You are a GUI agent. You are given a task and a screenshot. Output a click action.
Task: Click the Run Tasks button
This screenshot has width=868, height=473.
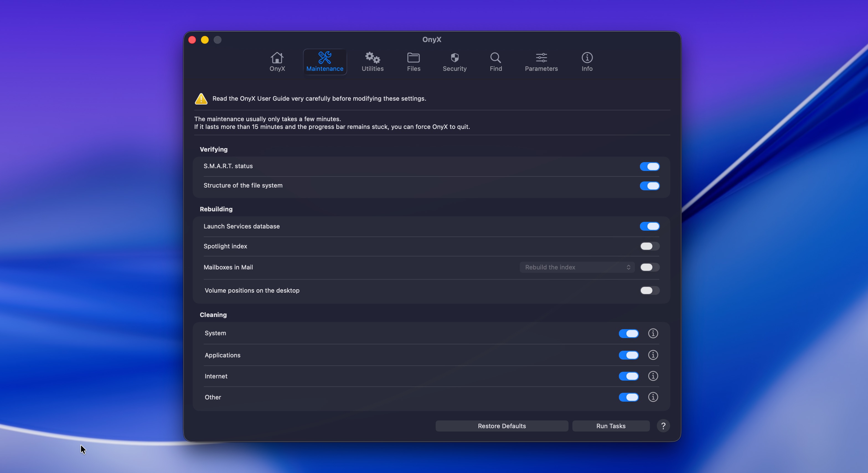[611, 426]
